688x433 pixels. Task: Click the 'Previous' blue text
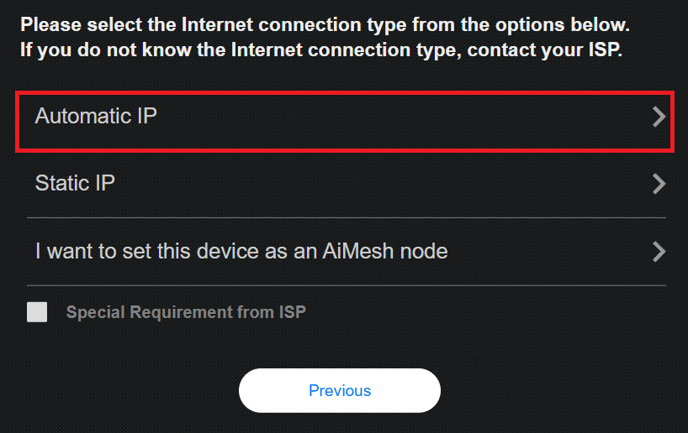pyautogui.click(x=339, y=390)
